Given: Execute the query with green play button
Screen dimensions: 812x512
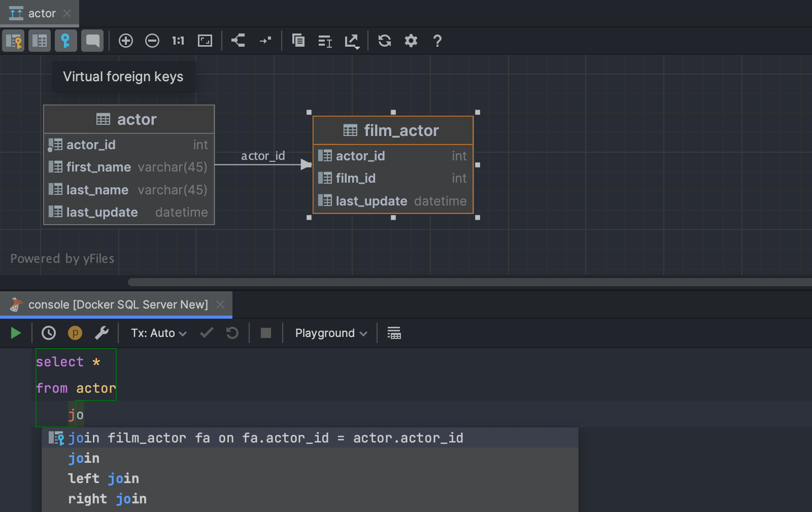Looking at the screenshot, I should click(x=16, y=333).
